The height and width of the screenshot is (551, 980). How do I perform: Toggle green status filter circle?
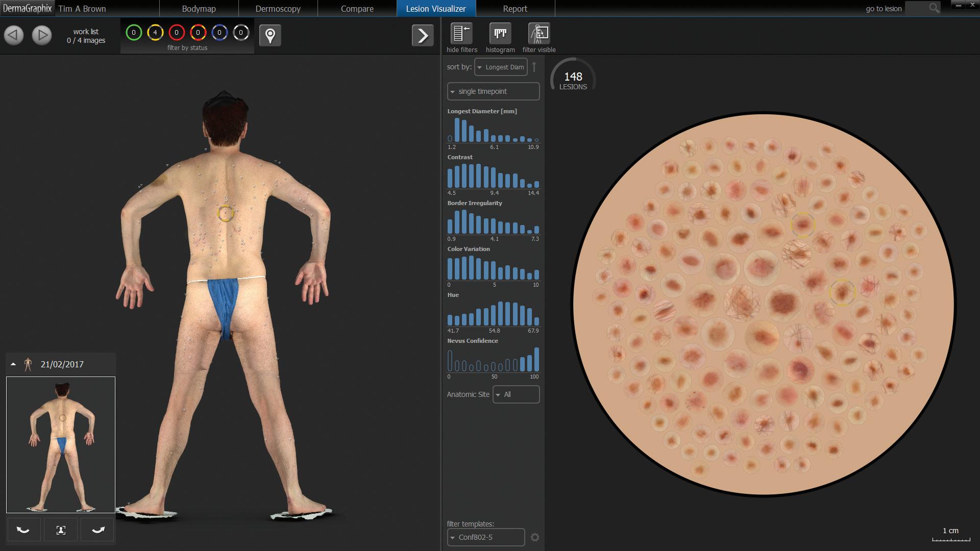[x=134, y=33]
